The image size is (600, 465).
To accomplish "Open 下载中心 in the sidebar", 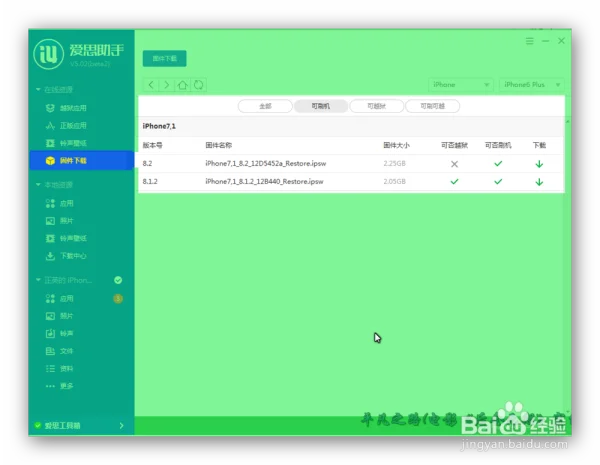I will (73, 256).
